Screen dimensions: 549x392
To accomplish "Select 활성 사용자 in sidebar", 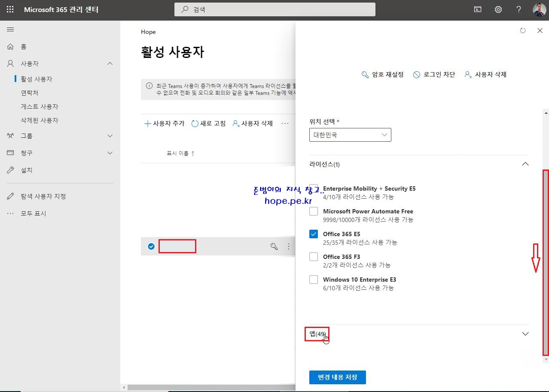I will pos(37,79).
